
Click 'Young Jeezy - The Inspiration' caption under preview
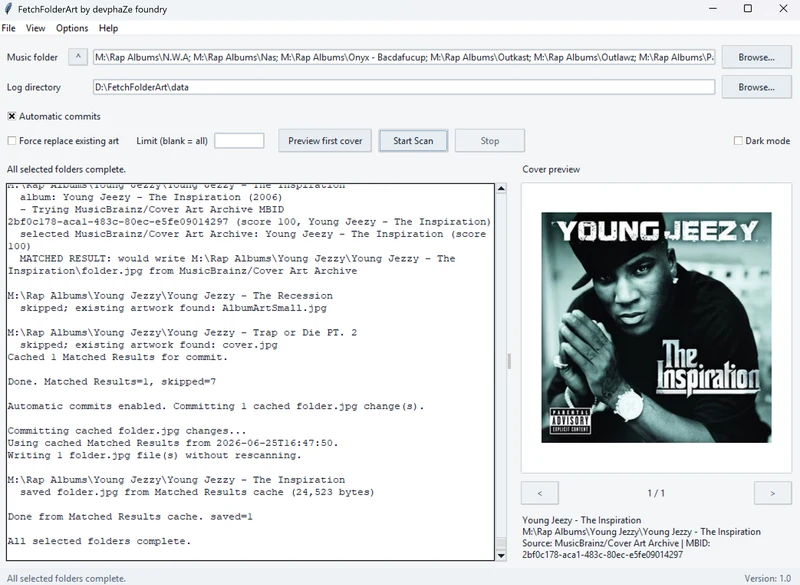(x=582, y=520)
